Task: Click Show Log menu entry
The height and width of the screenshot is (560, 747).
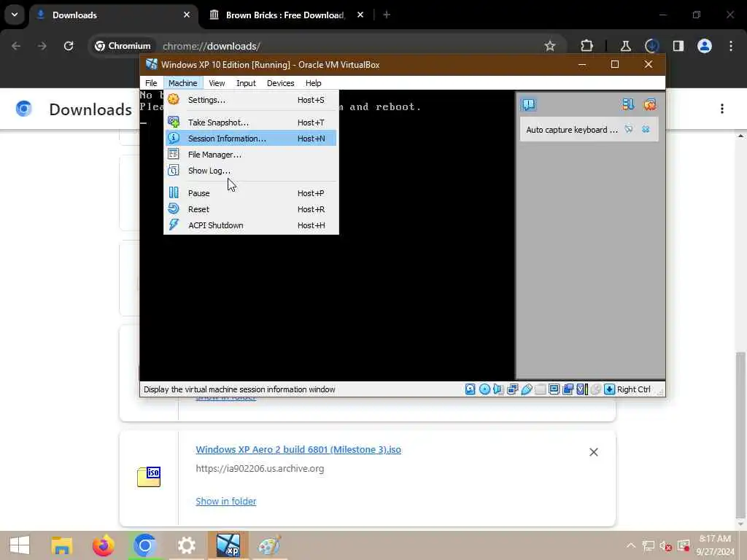Action: [x=251, y=171]
